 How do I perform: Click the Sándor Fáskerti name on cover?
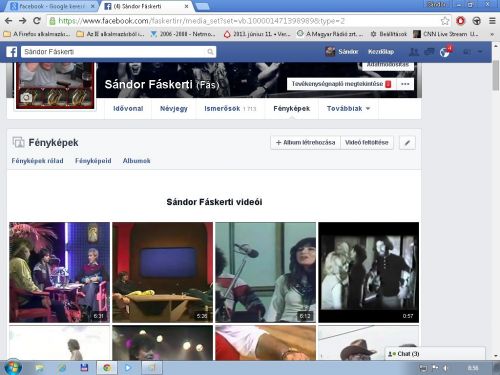[x=148, y=84]
